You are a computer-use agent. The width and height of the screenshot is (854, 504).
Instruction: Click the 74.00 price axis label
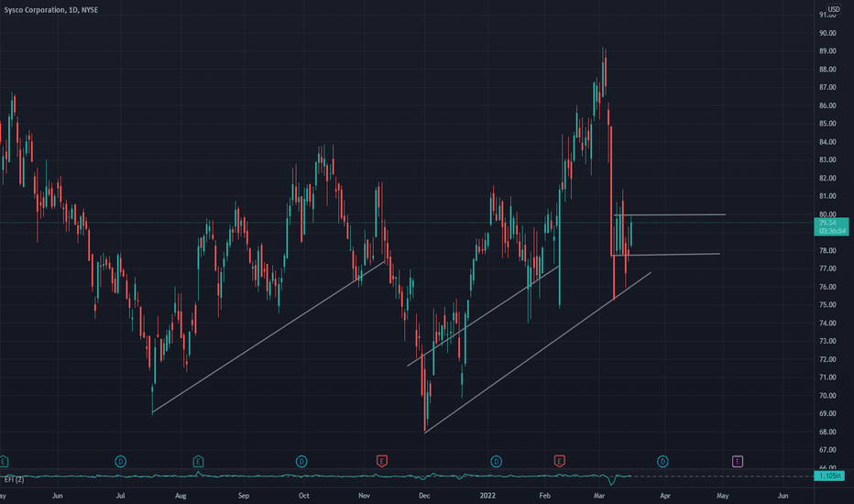(x=827, y=323)
